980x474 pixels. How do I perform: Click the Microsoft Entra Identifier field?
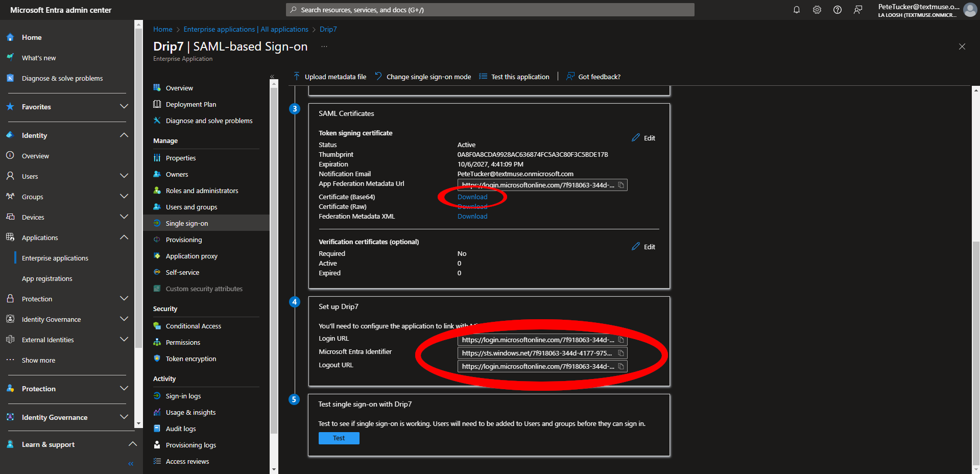pyautogui.click(x=542, y=353)
